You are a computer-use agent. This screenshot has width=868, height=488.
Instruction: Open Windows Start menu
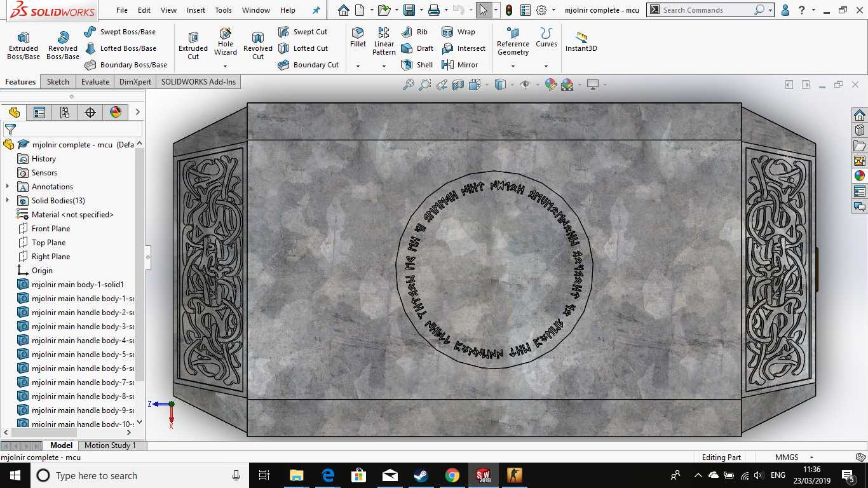(x=15, y=475)
